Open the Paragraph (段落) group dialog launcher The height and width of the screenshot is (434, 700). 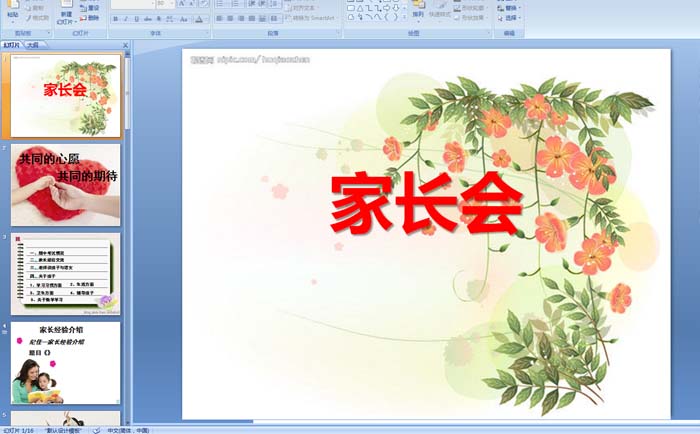tap(338, 33)
